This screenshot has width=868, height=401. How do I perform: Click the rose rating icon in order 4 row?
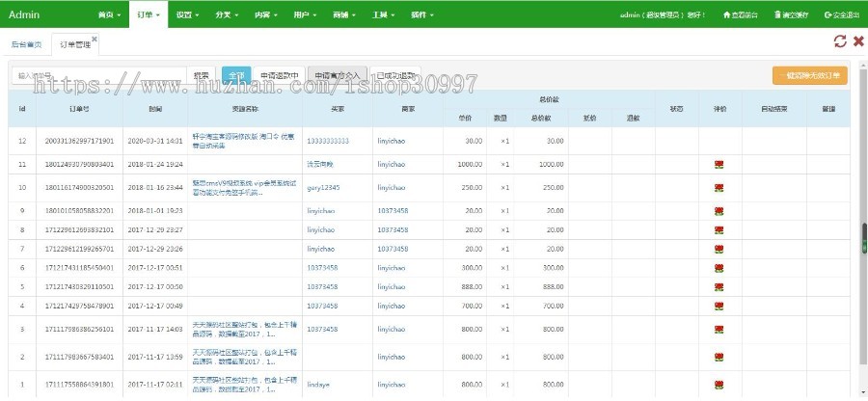tap(719, 306)
